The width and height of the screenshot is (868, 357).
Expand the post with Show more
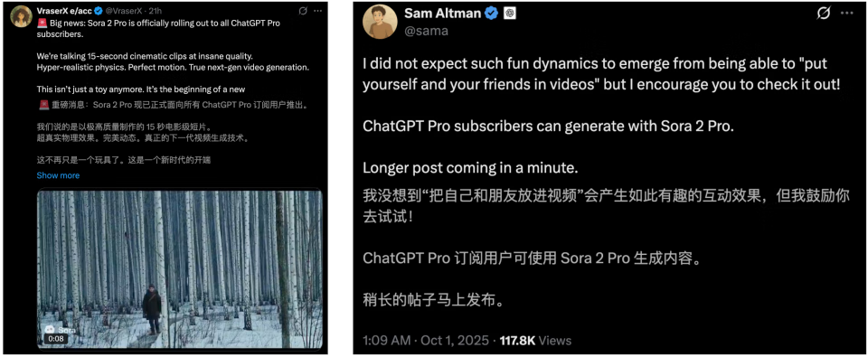(58, 175)
